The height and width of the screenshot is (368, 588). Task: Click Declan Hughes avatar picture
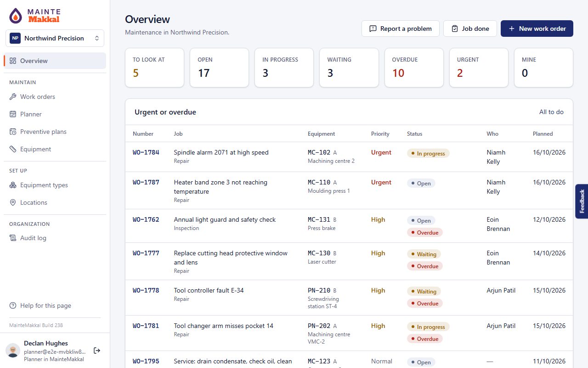13,351
